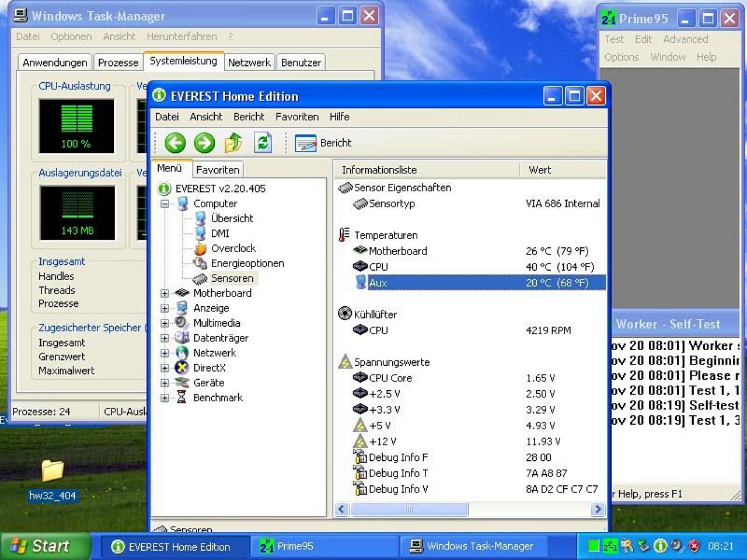Screen dimensions: 747x560
Task: Click the DirectX icon in tree
Action: pos(182,367)
